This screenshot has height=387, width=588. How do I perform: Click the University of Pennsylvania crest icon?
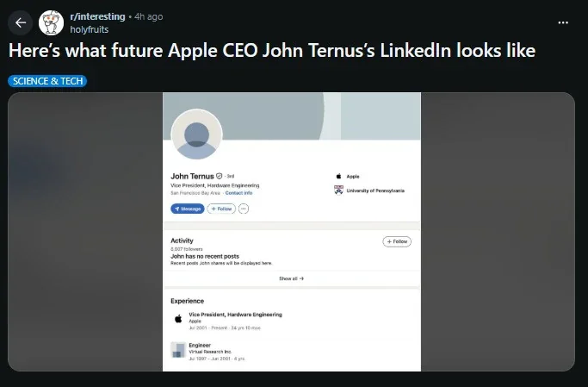click(338, 190)
